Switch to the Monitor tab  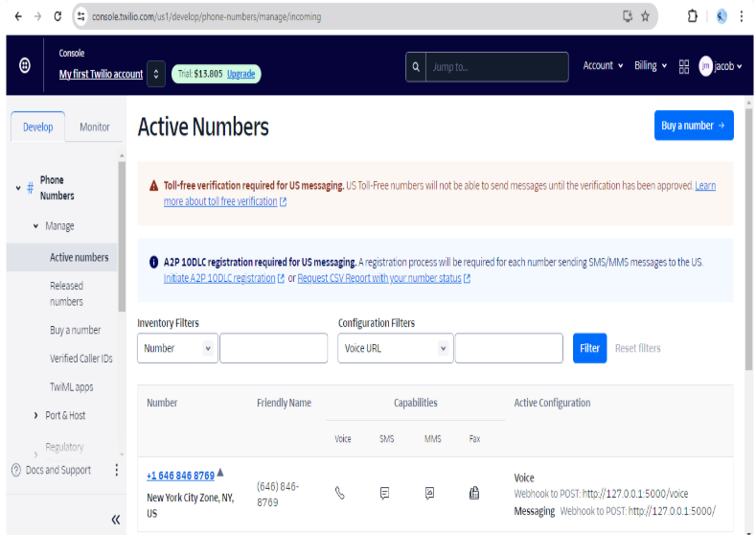coord(94,127)
